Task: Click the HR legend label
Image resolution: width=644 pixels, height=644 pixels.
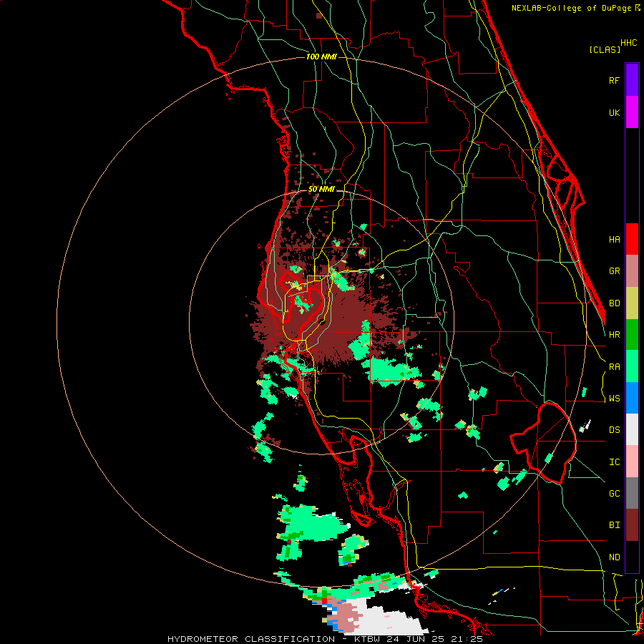Action: (614, 335)
